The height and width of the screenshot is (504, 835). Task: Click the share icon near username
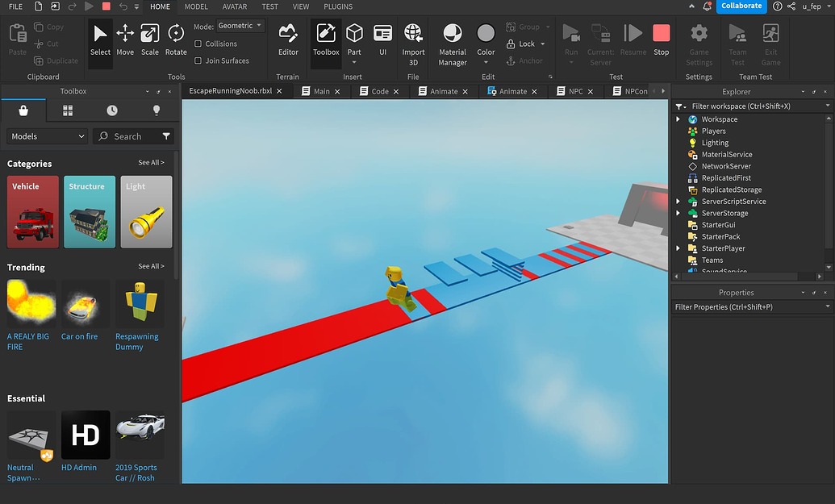pos(791,6)
